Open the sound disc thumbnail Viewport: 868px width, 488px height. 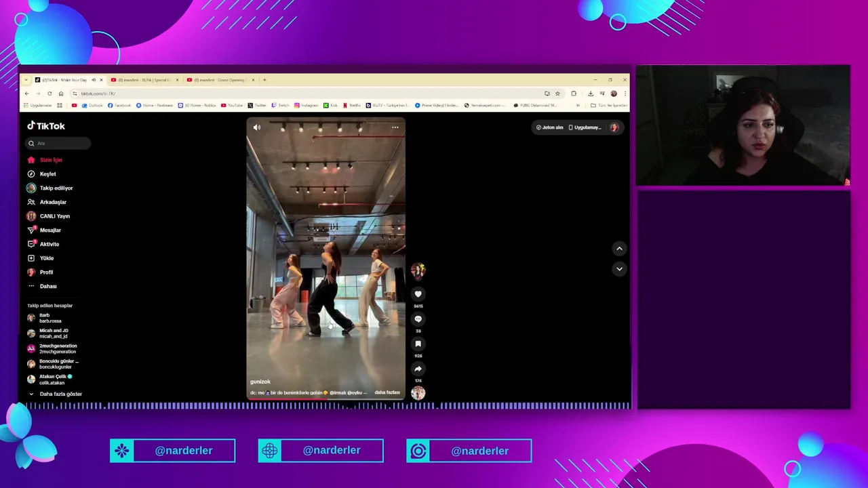tap(418, 393)
